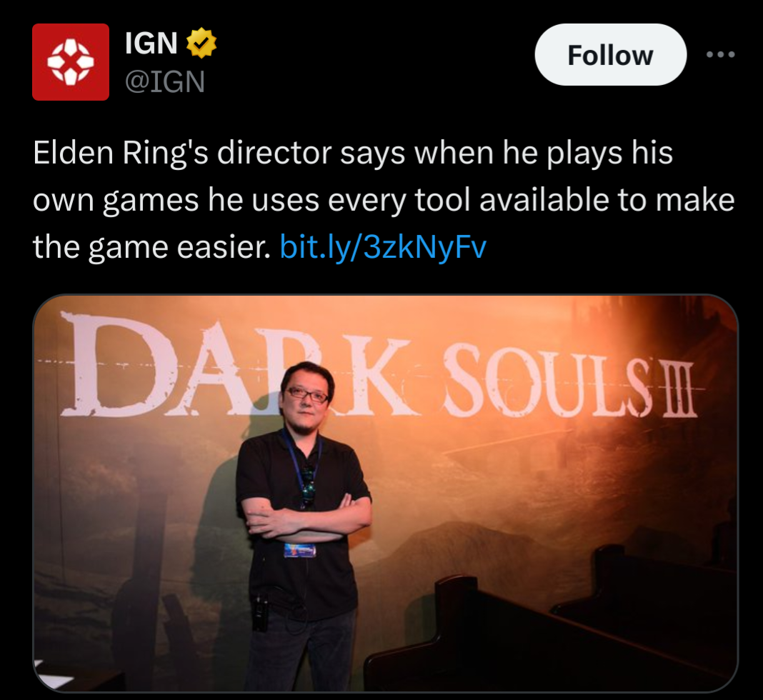Image resolution: width=763 pixels, height=700 pixels.
Task: Click the blue ID badge at the man's waist
Action: (x=300, y=550)
